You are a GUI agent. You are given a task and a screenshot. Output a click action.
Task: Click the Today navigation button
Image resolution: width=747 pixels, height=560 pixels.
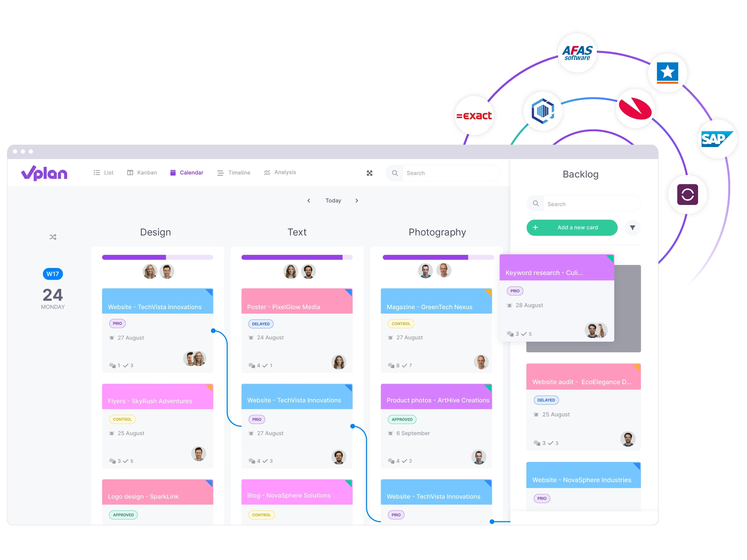[x=333, y=200]
